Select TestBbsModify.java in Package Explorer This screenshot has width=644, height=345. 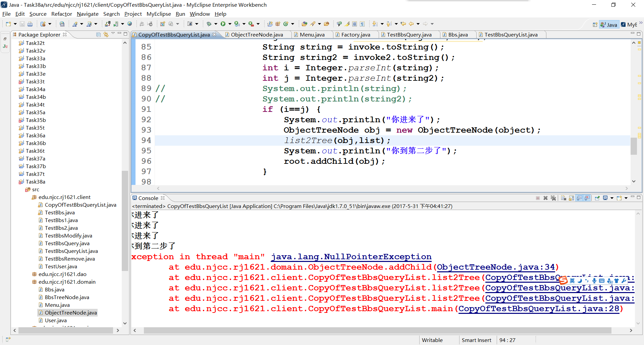coord(68,235)
